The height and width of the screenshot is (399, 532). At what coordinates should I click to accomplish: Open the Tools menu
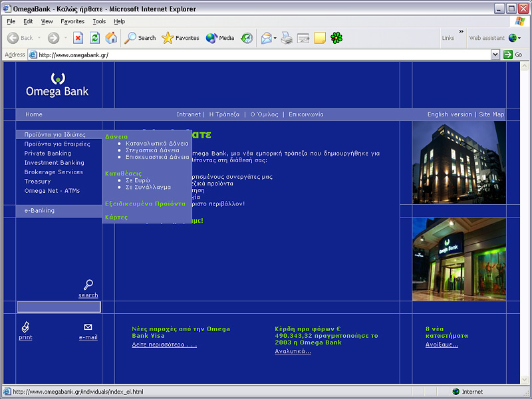99,21
